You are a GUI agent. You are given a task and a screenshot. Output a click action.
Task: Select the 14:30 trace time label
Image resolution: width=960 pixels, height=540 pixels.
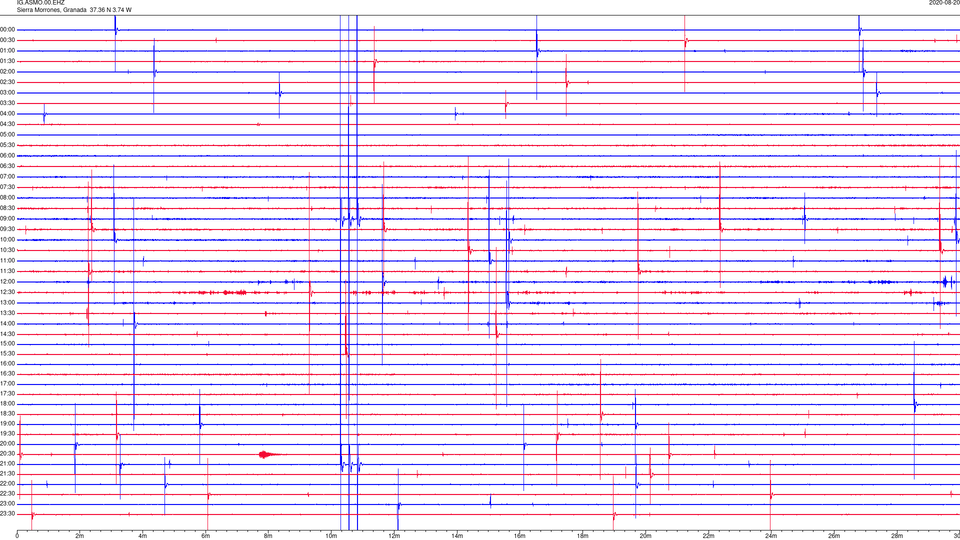(x=8, y=334)
